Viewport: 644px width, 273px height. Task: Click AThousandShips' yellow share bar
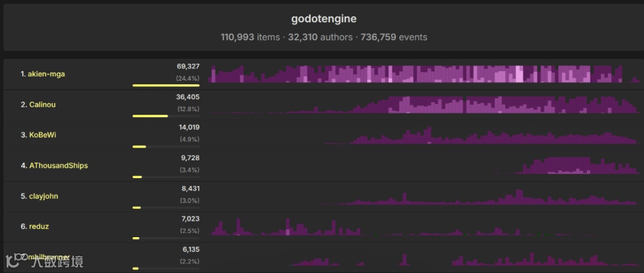137,177
